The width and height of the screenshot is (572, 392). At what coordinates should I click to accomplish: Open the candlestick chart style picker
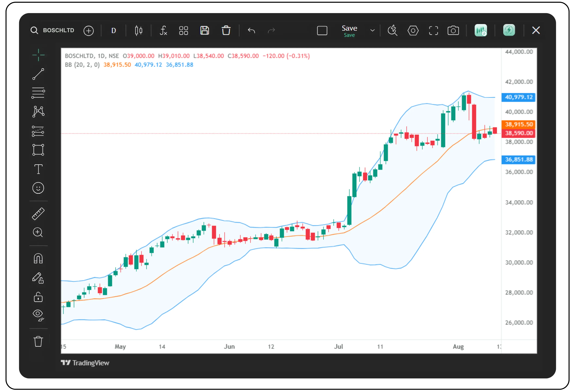pos(138,31)
